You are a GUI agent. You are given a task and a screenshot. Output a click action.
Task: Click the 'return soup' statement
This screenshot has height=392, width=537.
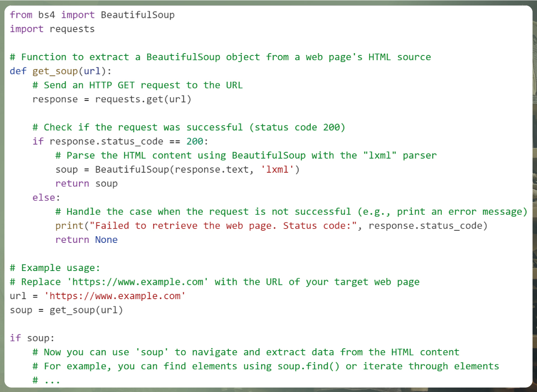(87, 183)
